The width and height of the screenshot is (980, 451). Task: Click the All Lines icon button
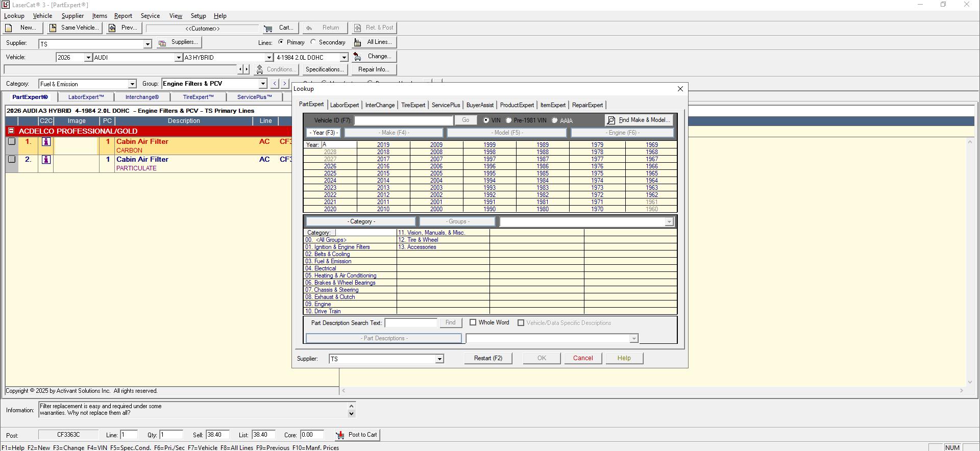[x=358, y=42]
